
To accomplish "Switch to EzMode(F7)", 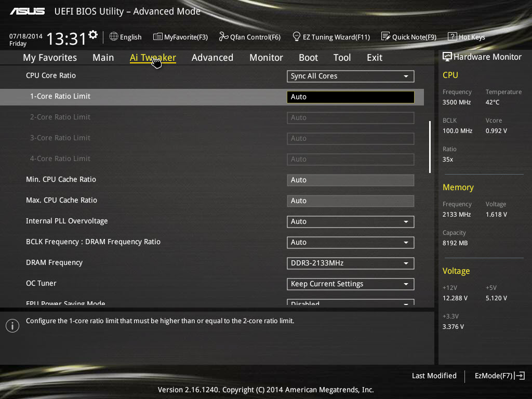I will tap(500, 376).
